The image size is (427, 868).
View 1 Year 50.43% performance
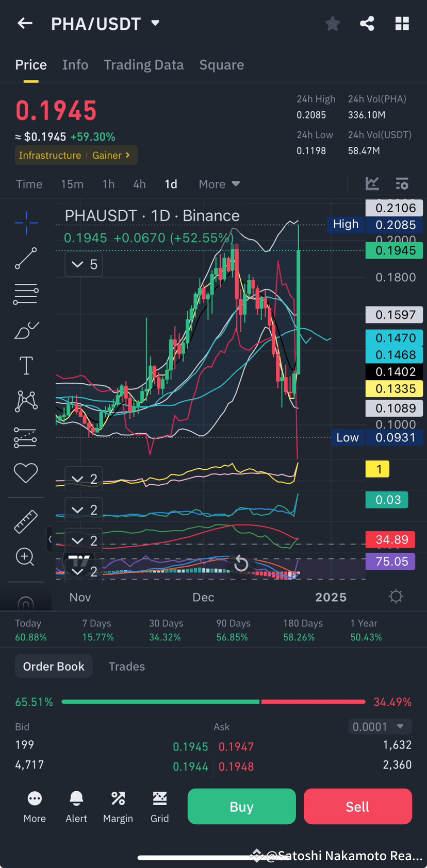click(x=366, y=630)
